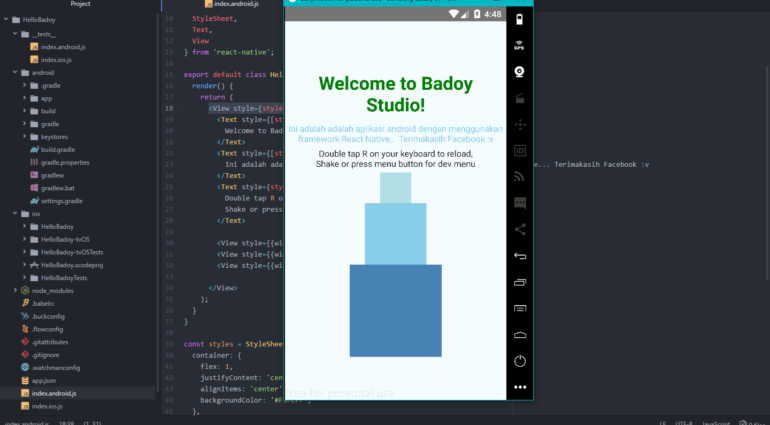Collapse the android folder in tree
Screen dimensions: 770x425
coord(17,72)
